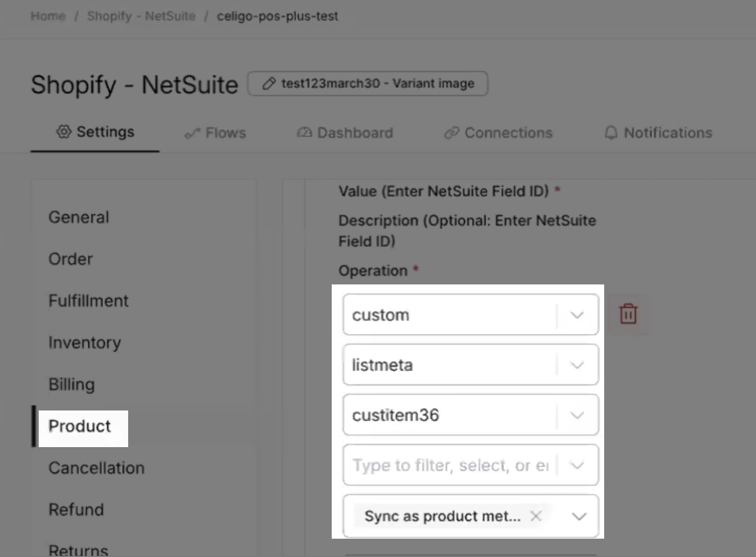Open the 'custom' combo box

point(471,315)
